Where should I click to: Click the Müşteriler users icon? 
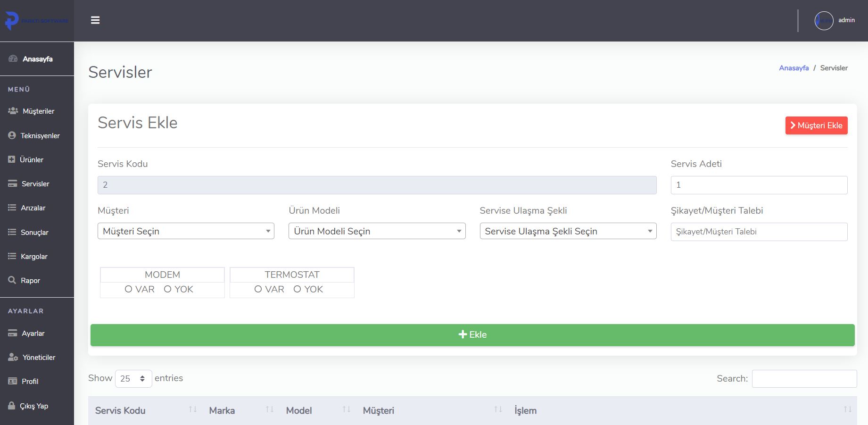pos(13,111)
